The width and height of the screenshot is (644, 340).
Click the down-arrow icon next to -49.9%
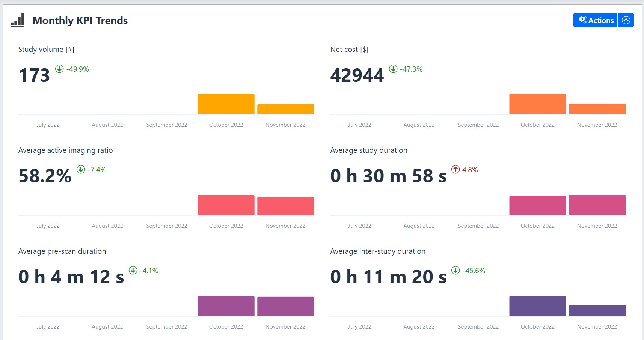point(59,69)
